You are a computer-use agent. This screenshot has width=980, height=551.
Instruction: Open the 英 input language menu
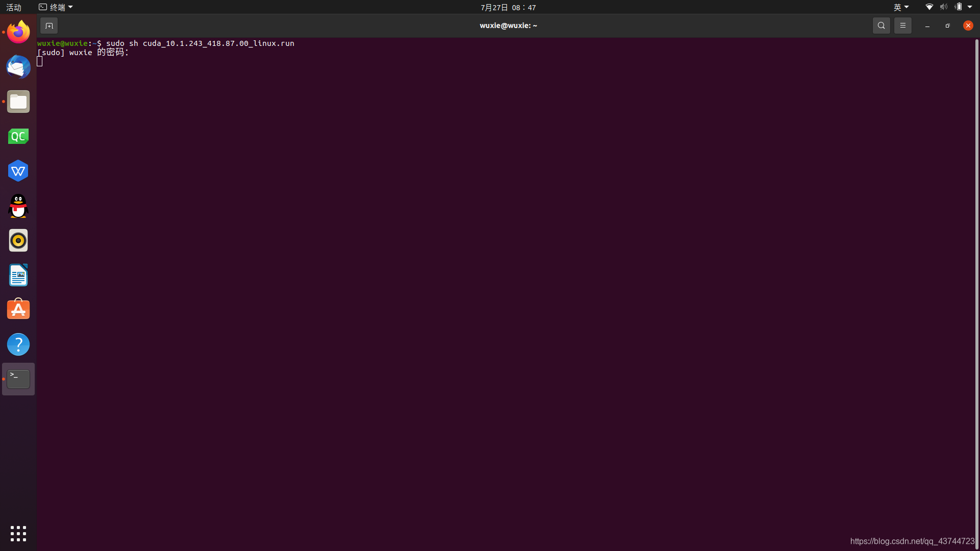tap(901, 7)
